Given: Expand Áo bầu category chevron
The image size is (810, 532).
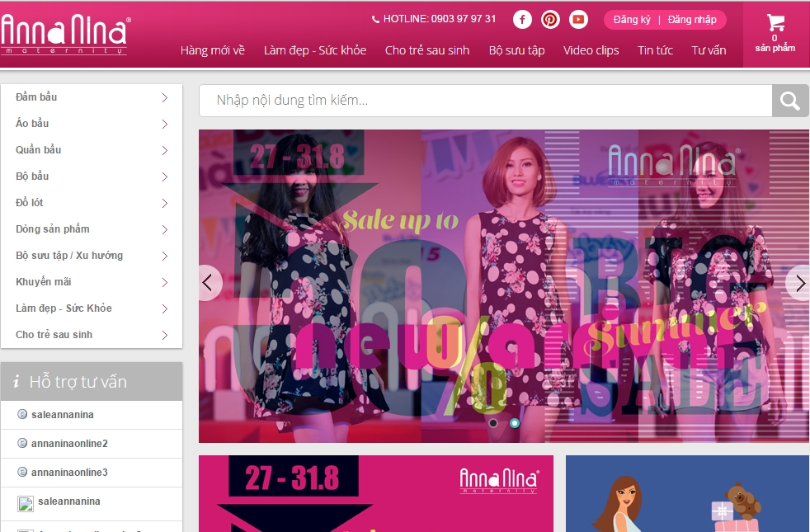Looking at the screenshot, I should tap(165, 124).
